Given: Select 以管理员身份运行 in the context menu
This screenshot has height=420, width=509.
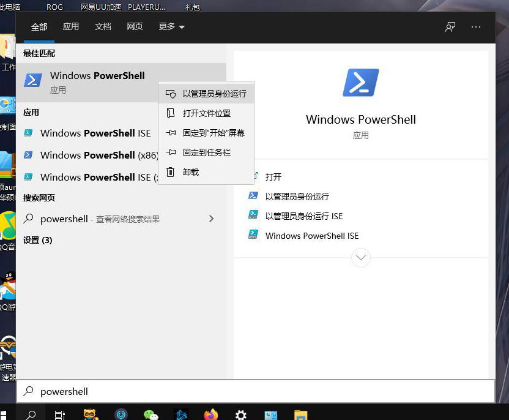Looking at the screenshot, I should pos(206,94).
